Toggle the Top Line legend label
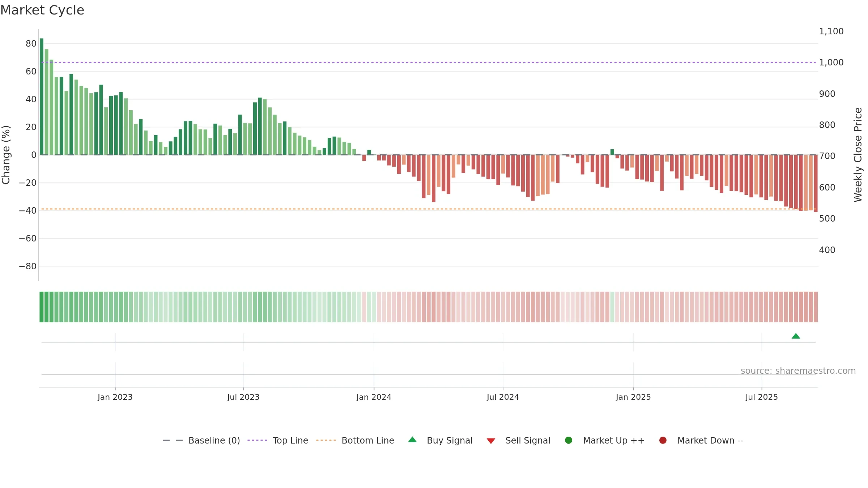The image size is (868, 488). pyautogui.click(x=290, y=441)
